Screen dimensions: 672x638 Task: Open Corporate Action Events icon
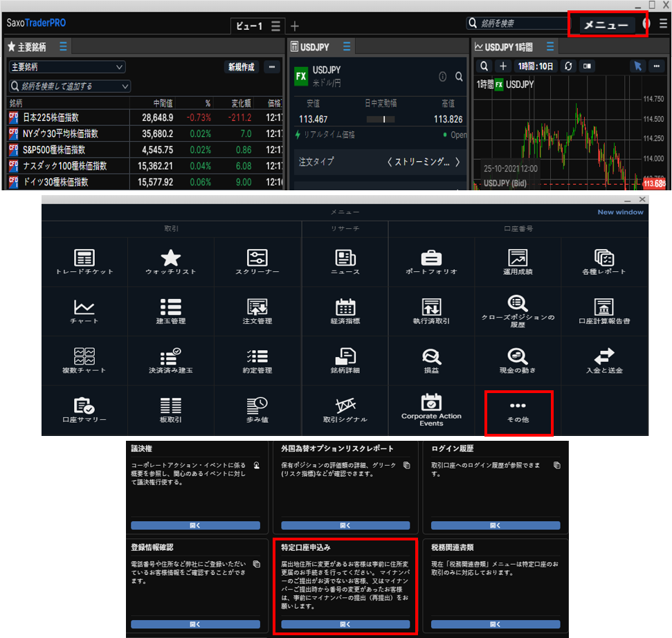point(431,410)
